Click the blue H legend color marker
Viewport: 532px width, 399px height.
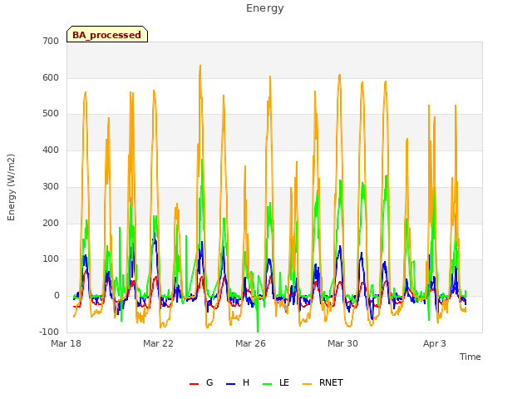point(230,384)
